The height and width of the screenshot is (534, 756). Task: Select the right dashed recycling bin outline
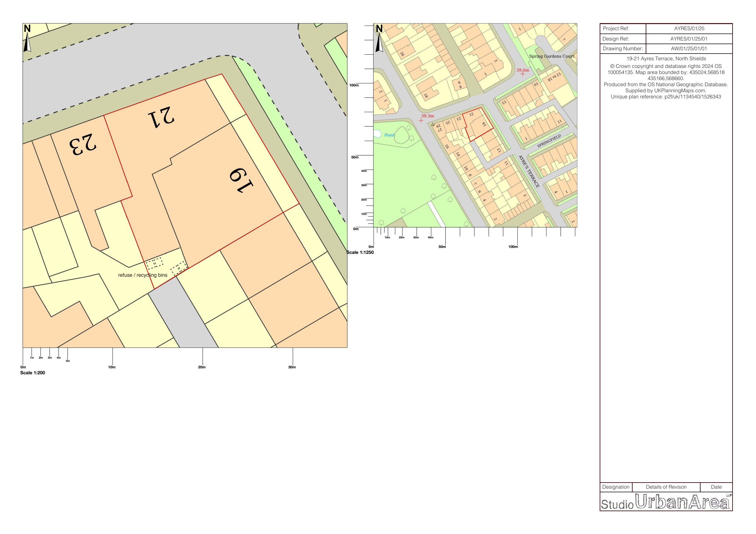pyautogui.click(x=179, y=268)
